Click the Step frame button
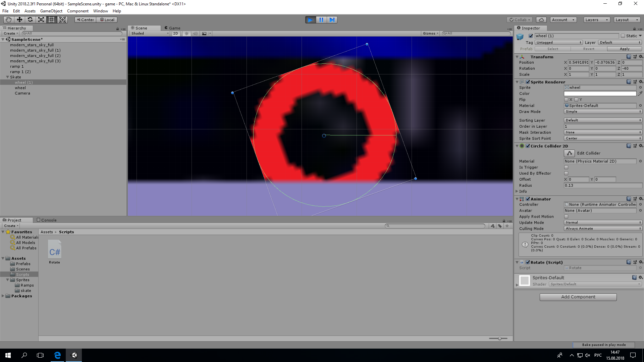This screenshot has width=644, height=362. 332,20
